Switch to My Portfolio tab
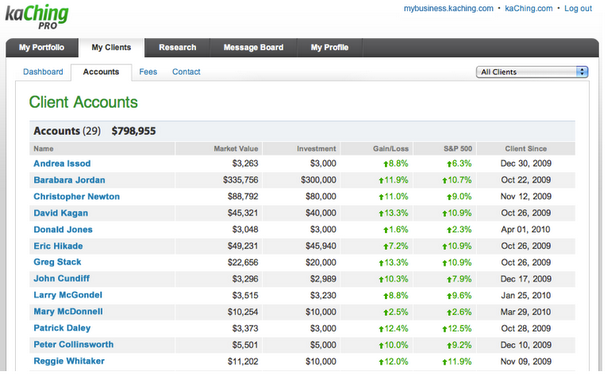The width and height of the screenshot is (615, 383). 42,47
